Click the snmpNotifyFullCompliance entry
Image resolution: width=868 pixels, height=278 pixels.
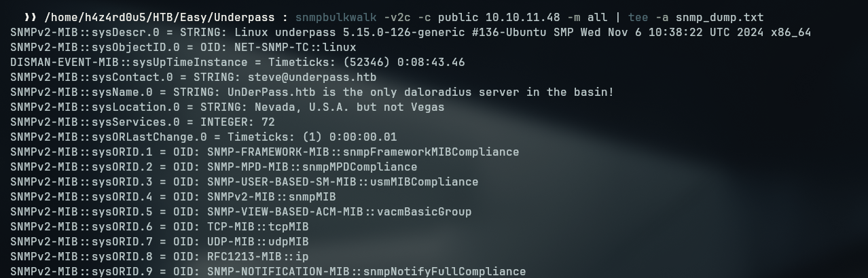(444, 271)
